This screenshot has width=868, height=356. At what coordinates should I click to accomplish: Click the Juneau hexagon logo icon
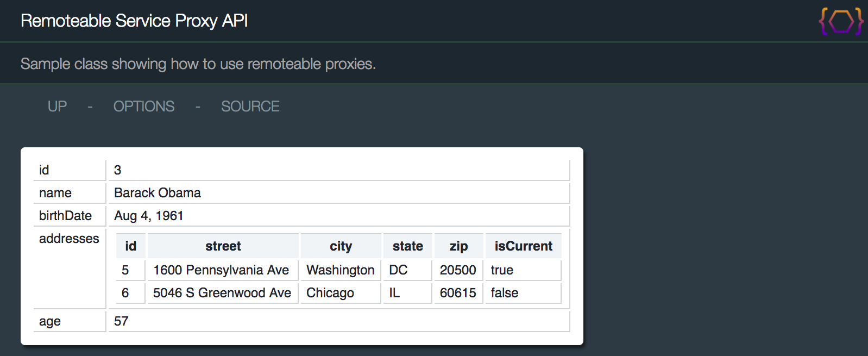[841, 22]
